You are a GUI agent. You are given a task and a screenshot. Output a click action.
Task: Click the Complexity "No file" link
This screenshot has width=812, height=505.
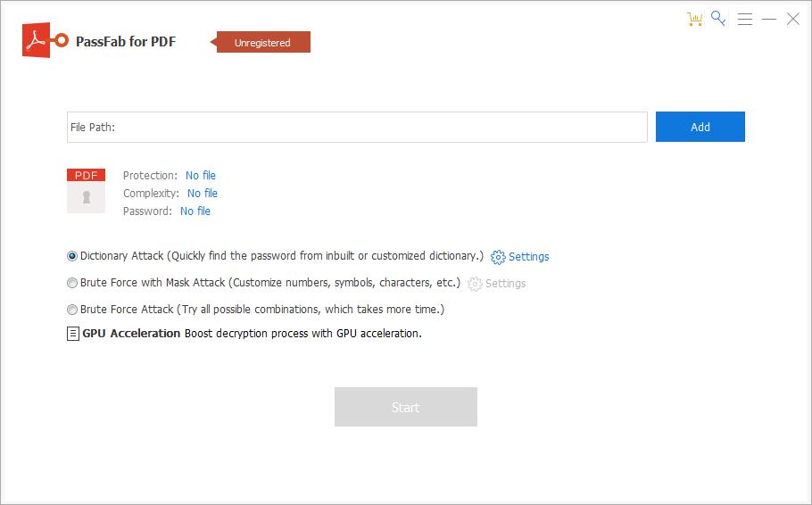point(203,194)
